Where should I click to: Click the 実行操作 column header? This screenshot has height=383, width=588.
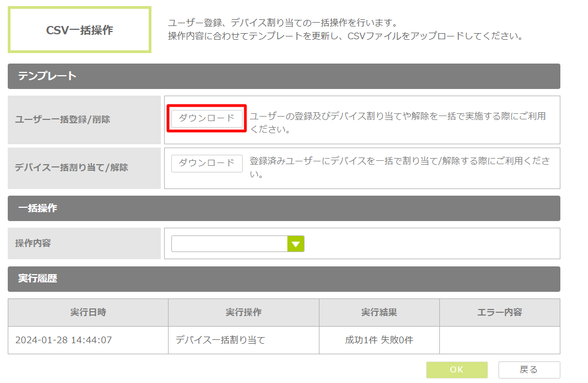(243, 312)
